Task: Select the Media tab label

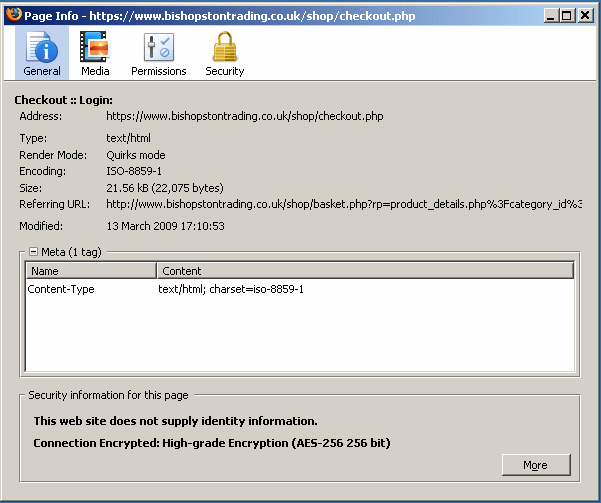Action: [x=95, y=71]
